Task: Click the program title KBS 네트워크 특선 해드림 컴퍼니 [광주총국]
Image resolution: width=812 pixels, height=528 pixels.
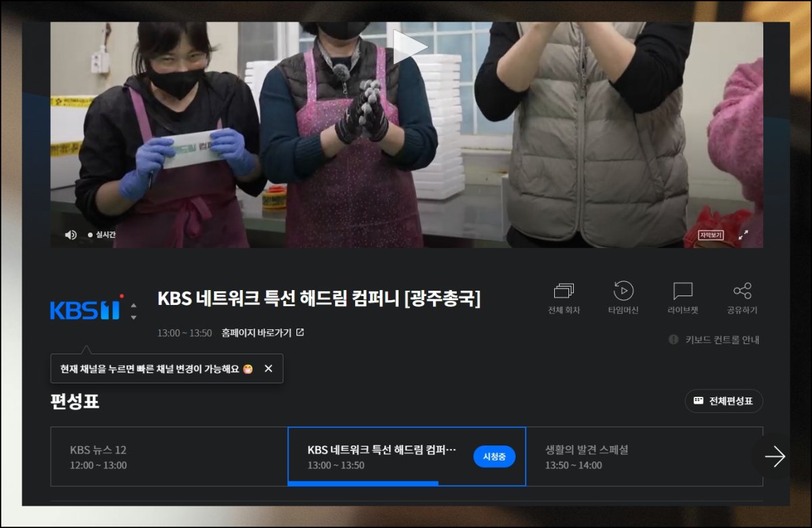Action: tap(319, 298)
